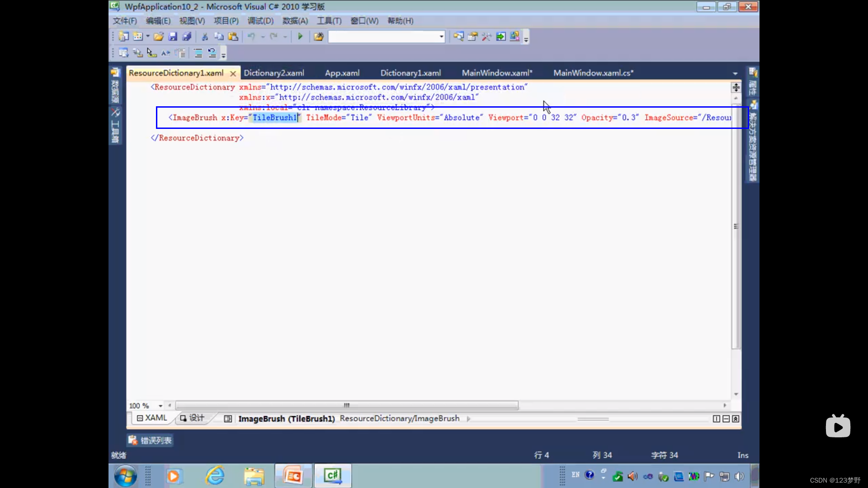Switch to the Dictionary1.xaml tab
The image size is (868, 488).
[x=410, y=73]
